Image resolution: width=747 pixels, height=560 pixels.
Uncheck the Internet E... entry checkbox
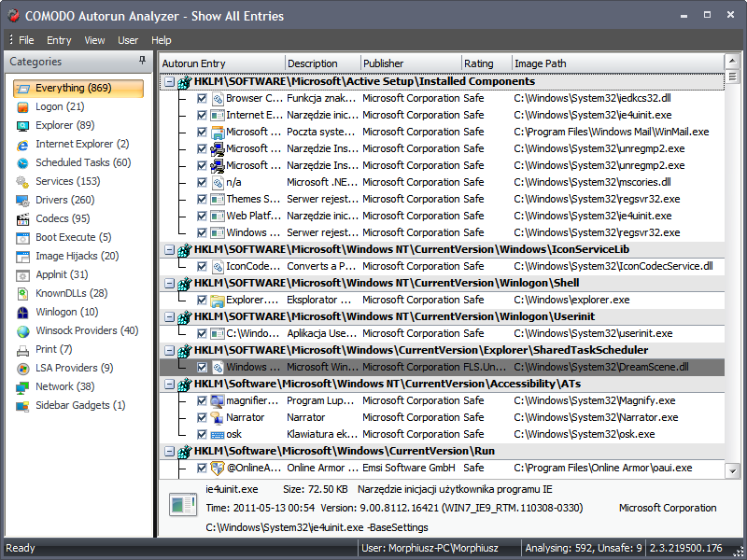[x=202, y=115]
